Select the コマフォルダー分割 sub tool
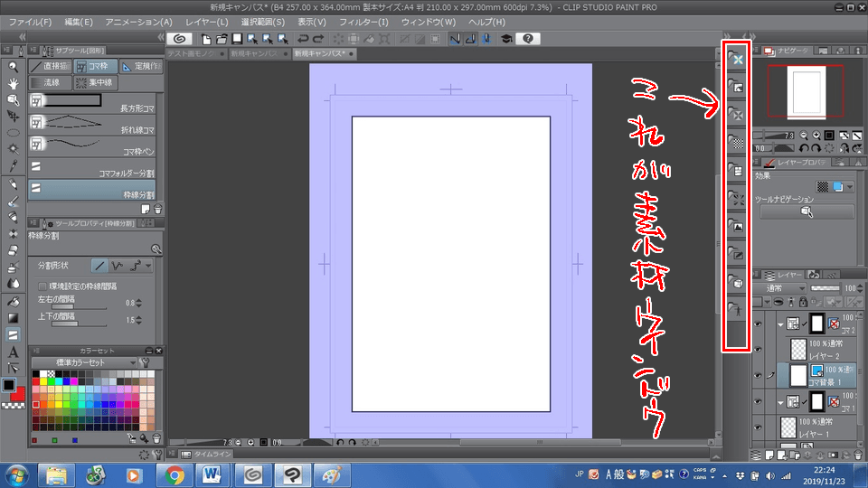The image size is (868, 488). [92, 168]
